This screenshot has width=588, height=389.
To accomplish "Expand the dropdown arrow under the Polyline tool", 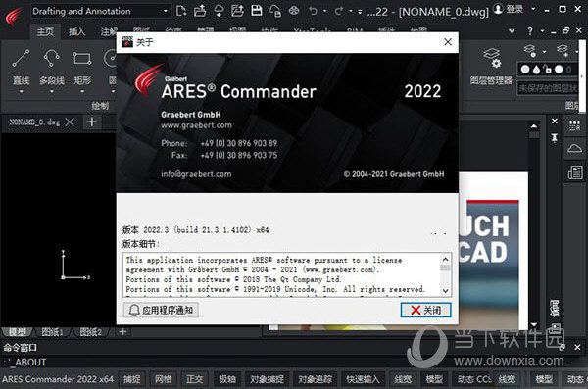I will [52, 91].
